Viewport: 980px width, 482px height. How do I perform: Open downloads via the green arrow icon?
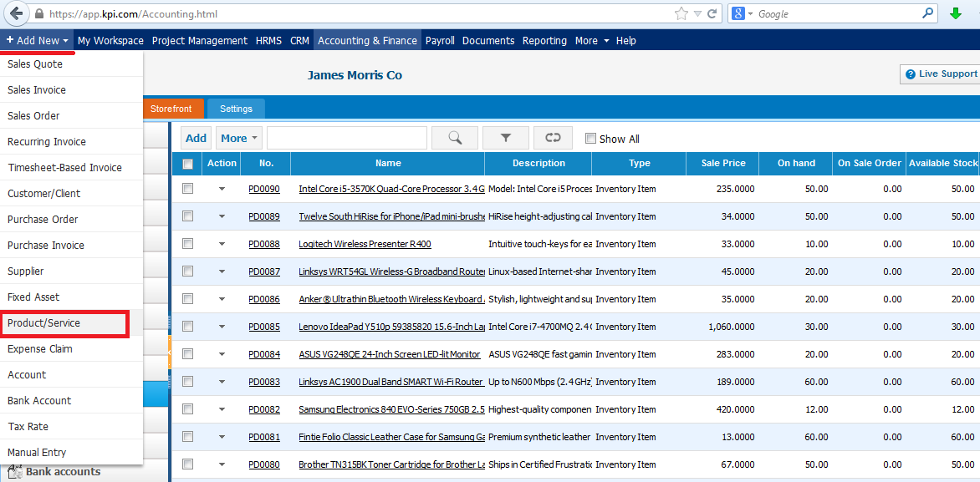coord(956,13)
